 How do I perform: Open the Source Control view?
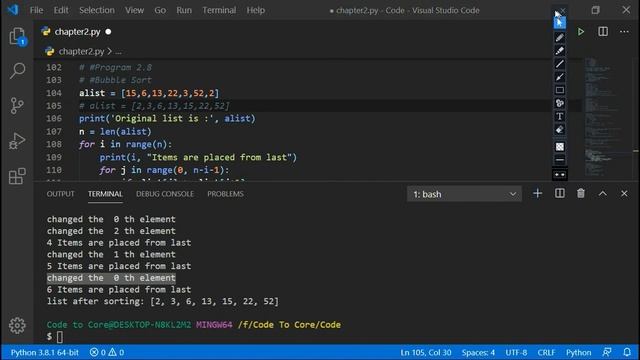click(x=17, y=106)
